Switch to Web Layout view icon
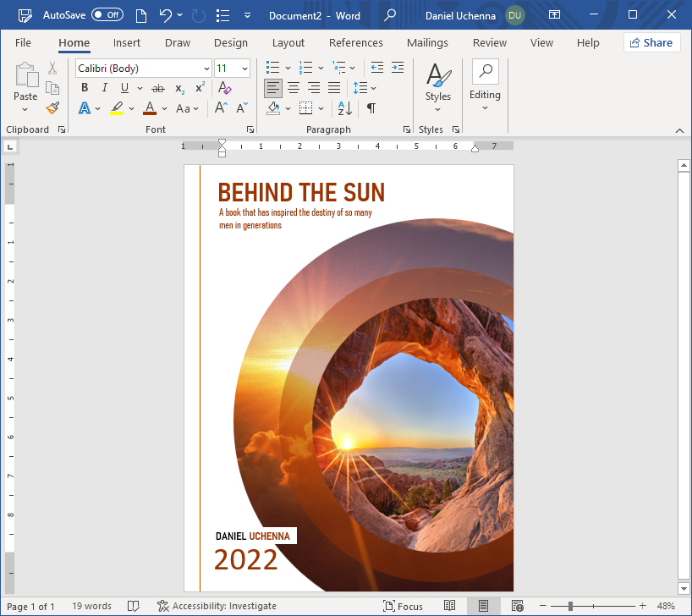Screen dimensions: 692x616 pyautogui.click(x=516, y=606)
